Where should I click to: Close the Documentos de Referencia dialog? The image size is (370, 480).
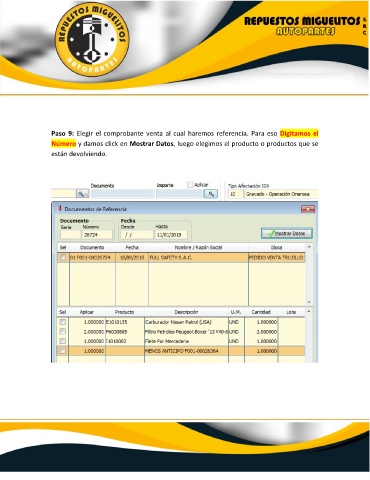pyautogui.click(x=308, y=209)
